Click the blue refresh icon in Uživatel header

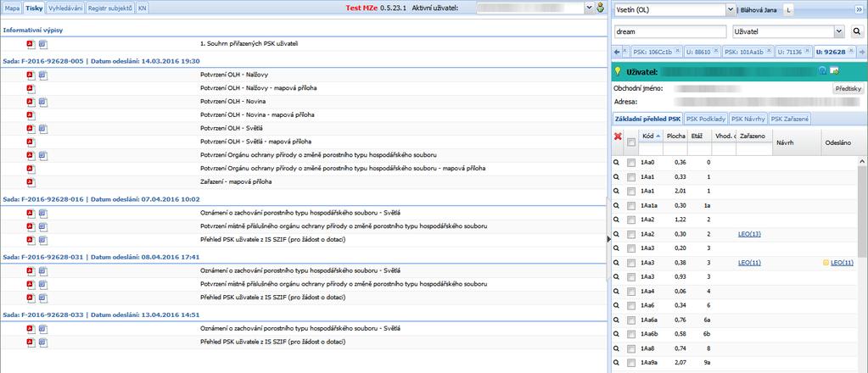coord(823,71)
